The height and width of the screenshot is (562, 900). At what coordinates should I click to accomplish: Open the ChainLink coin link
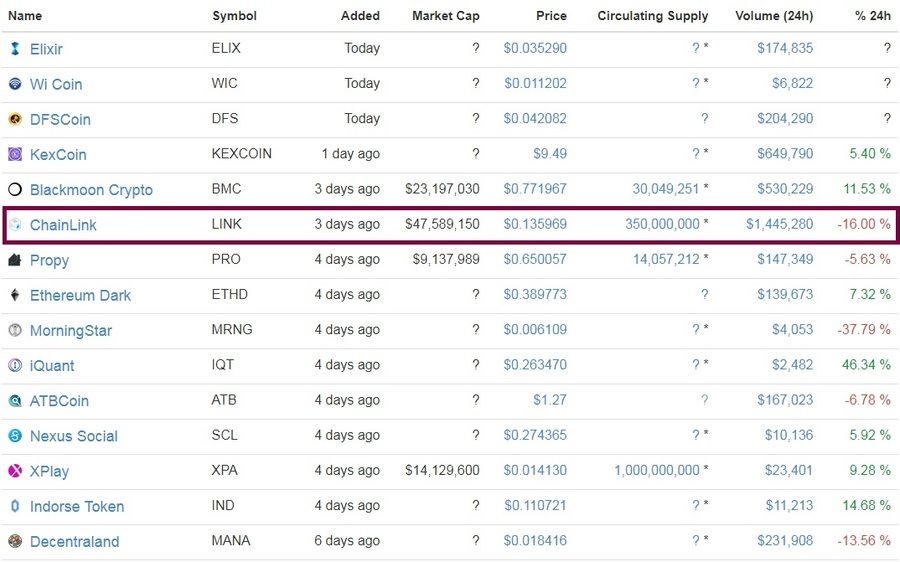tap(63, 224)
